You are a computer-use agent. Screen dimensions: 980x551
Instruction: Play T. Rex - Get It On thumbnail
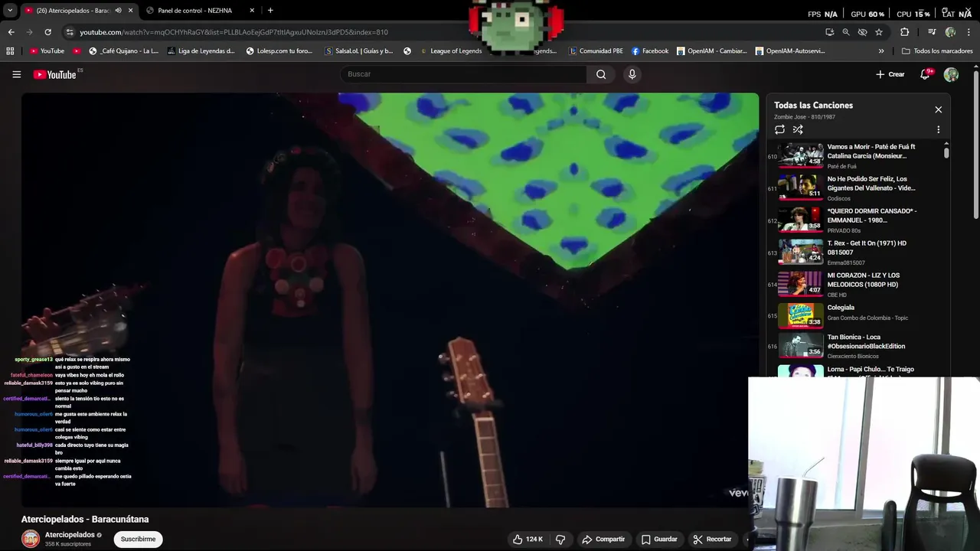click(x=801, y=252)
